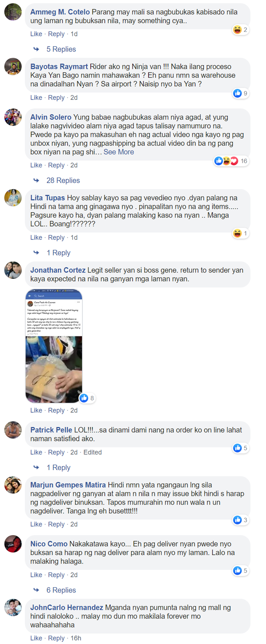Viewport: 266px width, 644px height.
Task: Expand the 6 Replies under Nico Como
Action: pyautogui.click(x=61, y=590)
